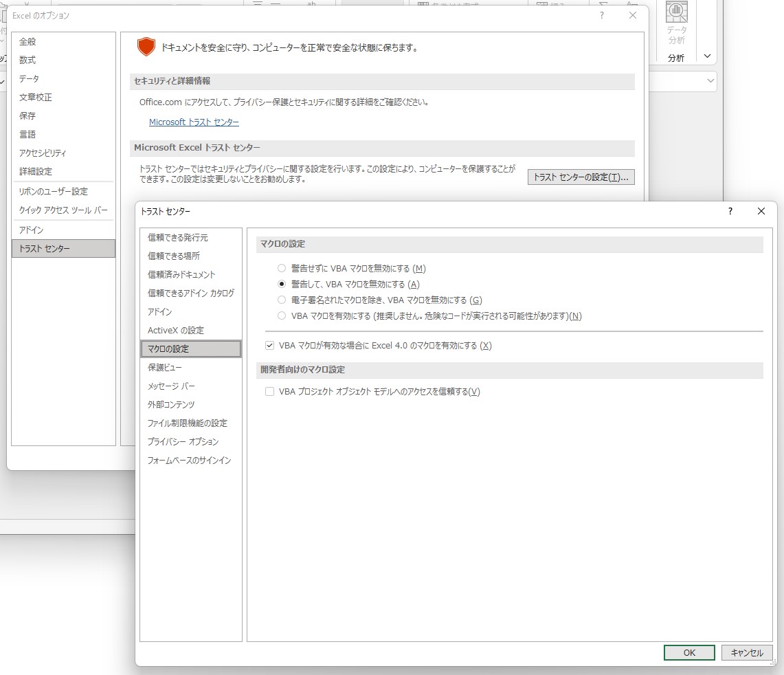Confirm settings with the OK button
This screenshot has width=784, height=675.
(688, 652)
